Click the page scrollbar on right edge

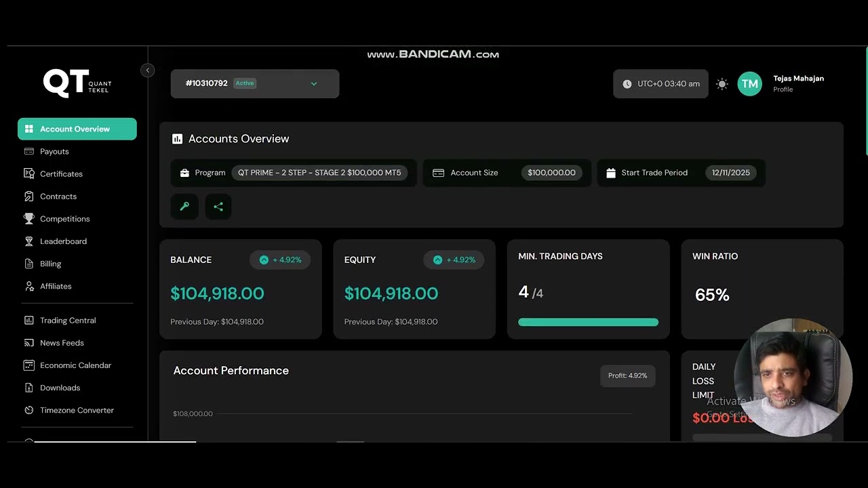click(x=865, y=102)
